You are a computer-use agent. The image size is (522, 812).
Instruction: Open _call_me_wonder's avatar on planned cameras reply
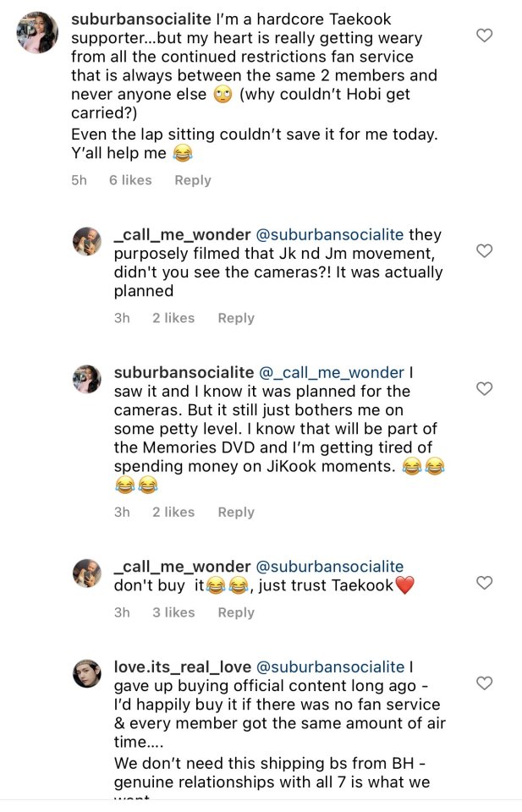87,242
